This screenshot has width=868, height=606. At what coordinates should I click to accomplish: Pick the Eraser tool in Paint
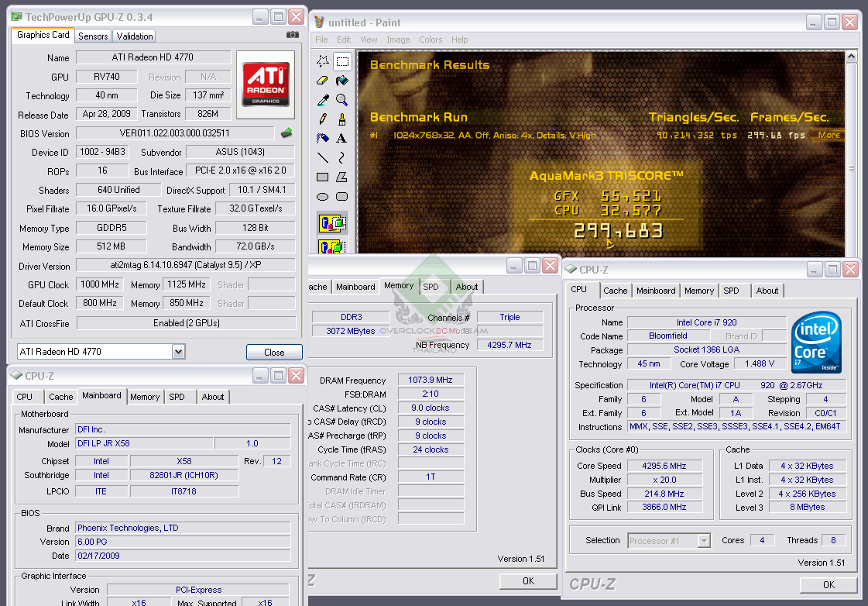[x=323, y=81]
